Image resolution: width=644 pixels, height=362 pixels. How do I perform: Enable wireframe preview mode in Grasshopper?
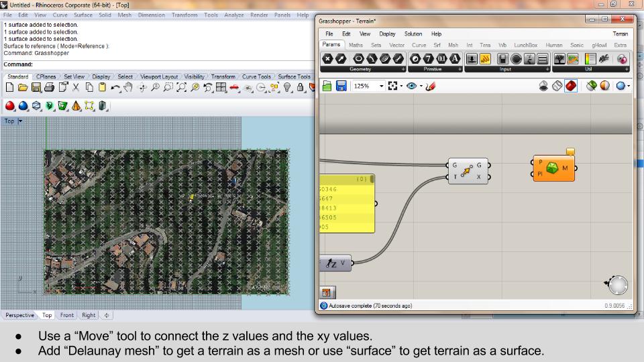pos(557,86)
